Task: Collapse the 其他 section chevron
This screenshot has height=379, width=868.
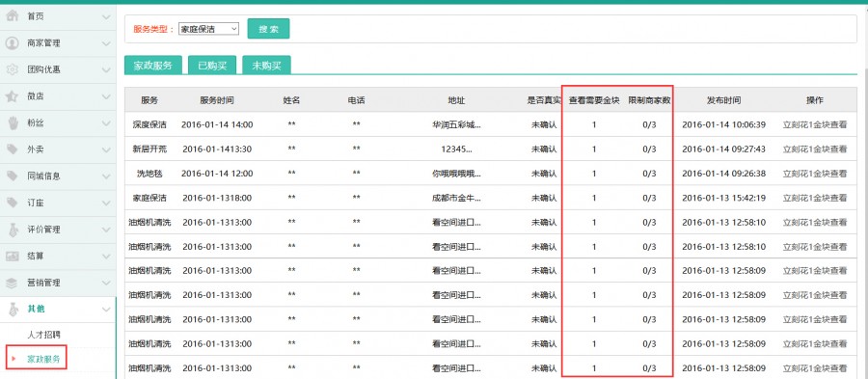Action: (106, 309)
